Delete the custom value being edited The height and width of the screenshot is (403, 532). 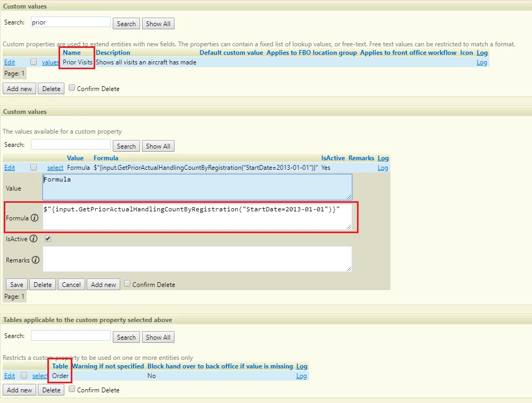43,284
